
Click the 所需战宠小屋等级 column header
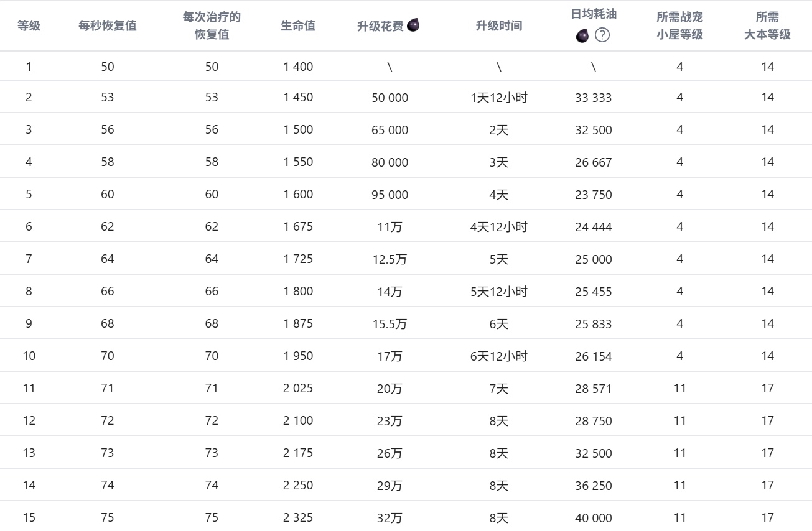click(679, 25)
